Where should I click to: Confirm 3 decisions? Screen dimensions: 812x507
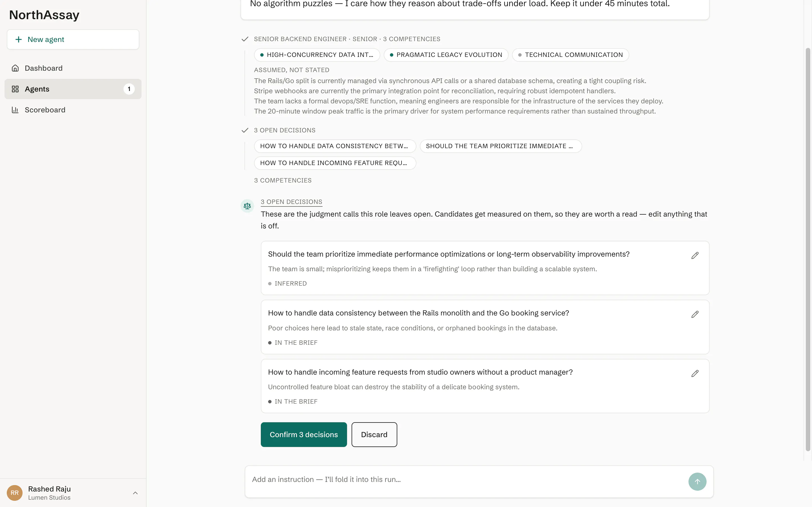point(304,435)
